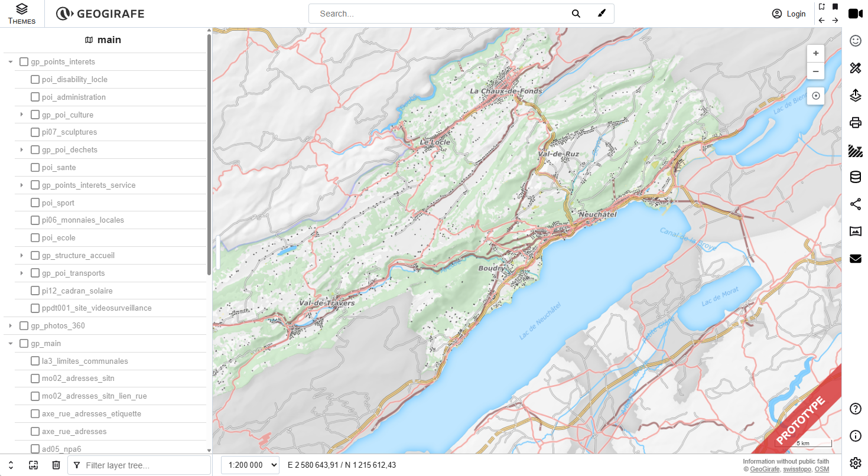The image size is (868, 476).
Task: Expand the gp_poi_culture group
Action: coord(22,115)
